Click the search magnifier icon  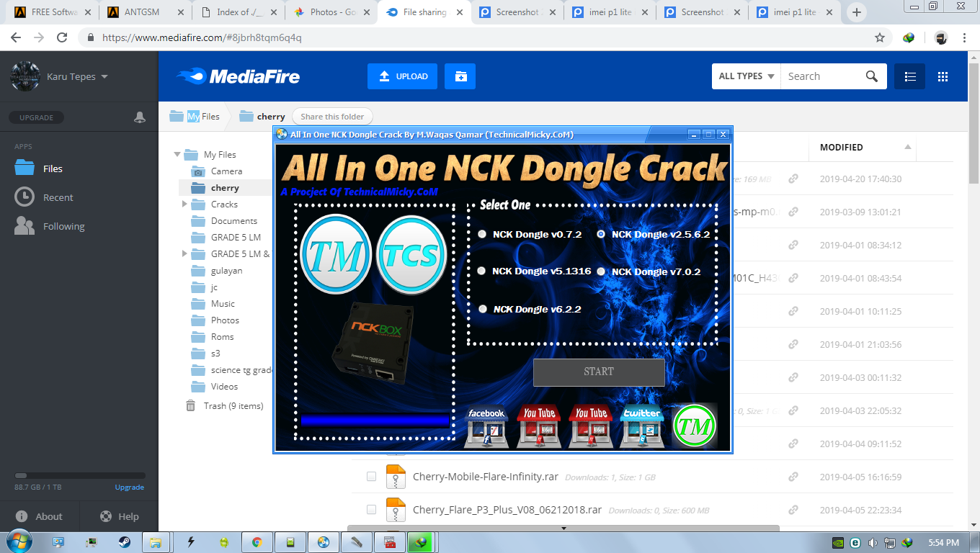pyautogui.click(x=872, y=76)
